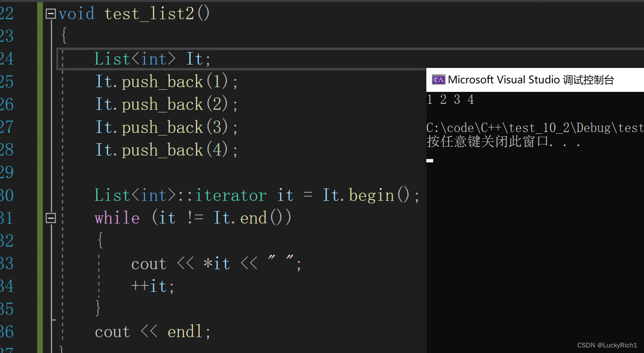Collapse the test_list2 function fold marker

(51, 14)
